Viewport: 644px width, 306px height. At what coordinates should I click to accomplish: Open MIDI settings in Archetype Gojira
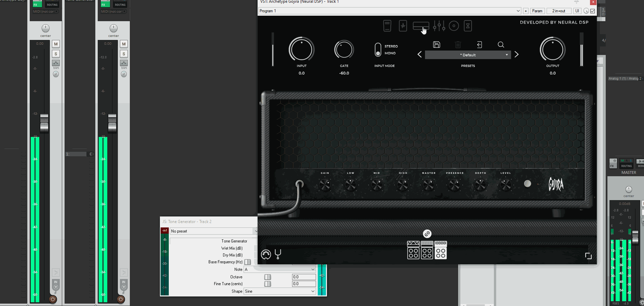click(266, 254)
